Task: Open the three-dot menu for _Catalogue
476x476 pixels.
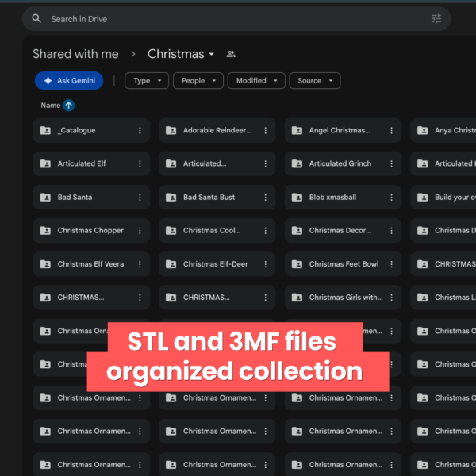Action: pos(140,131)
